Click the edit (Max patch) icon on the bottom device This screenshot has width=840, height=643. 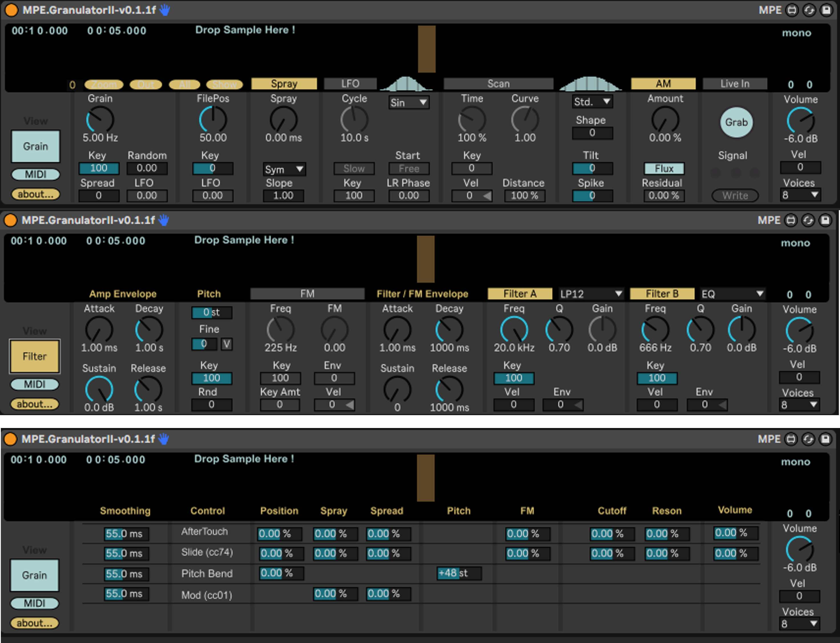tap(791, 439)
